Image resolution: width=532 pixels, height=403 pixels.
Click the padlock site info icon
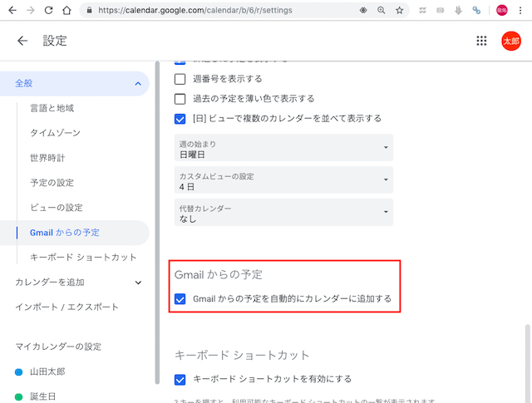[x=90, y=10]
